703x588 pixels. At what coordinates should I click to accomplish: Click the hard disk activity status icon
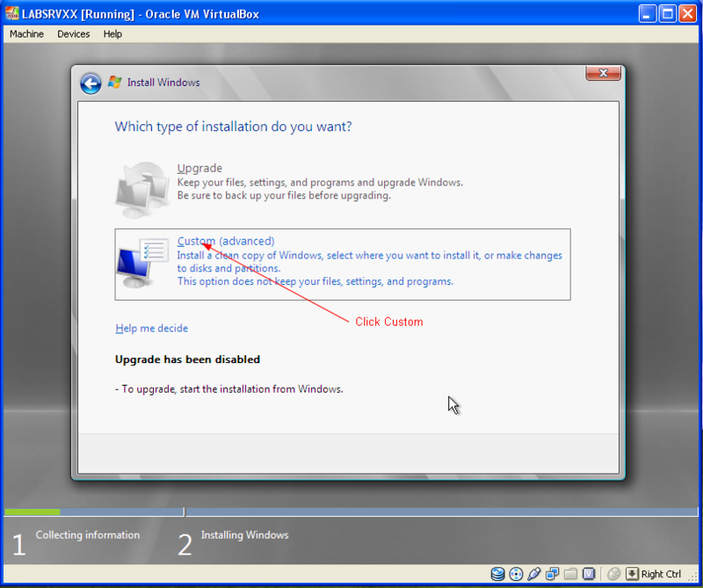pyautogui.click(x=497, y=574)
